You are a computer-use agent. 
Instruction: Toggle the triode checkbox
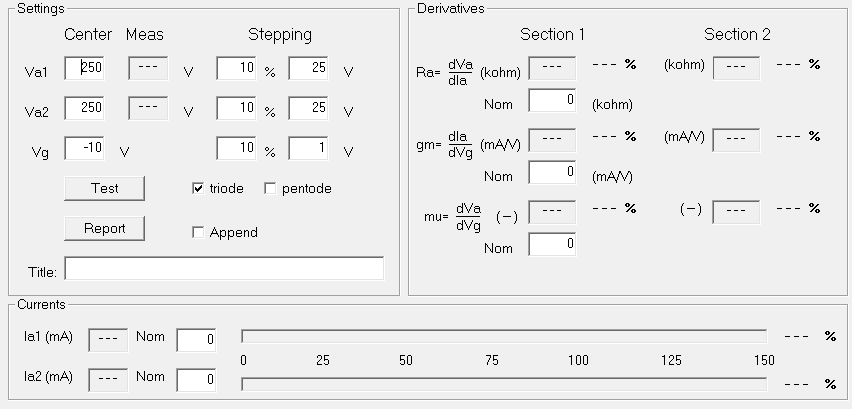pyautogui.click(x=198, y=188)
